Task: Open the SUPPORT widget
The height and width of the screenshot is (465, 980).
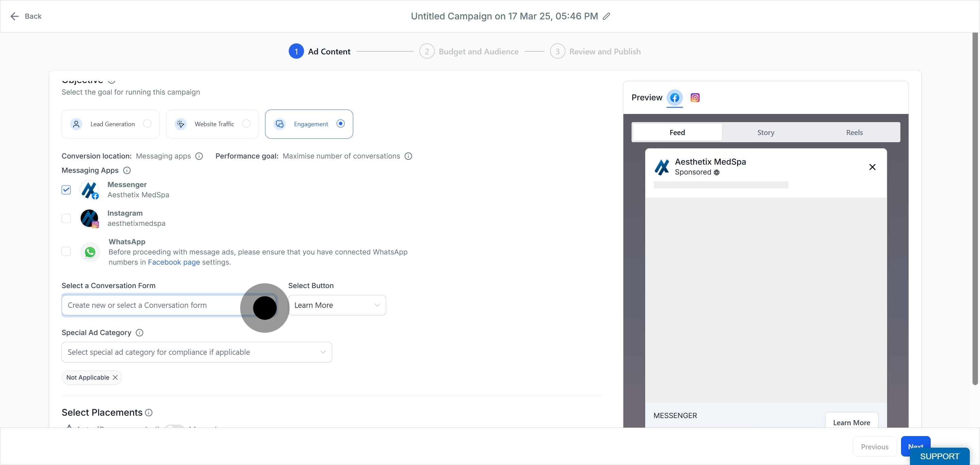Action: coord(940,456)
